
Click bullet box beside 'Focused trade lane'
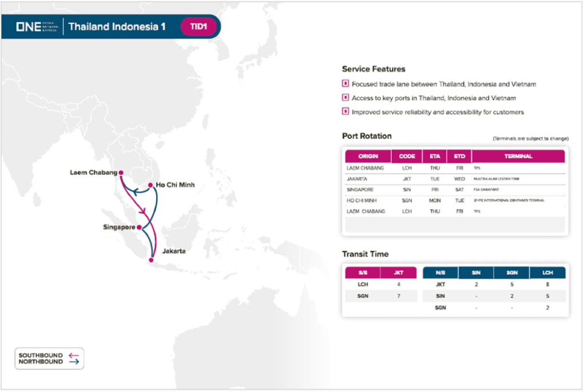click(345, 84)
